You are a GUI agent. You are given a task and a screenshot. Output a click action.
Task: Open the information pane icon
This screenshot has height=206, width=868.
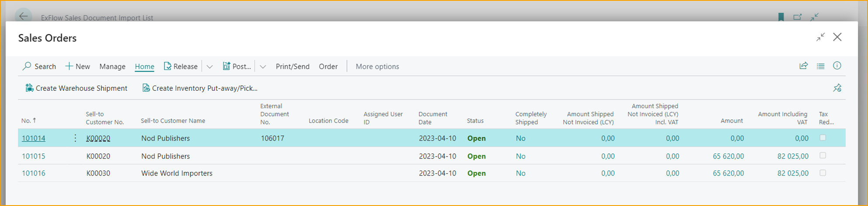837,66
